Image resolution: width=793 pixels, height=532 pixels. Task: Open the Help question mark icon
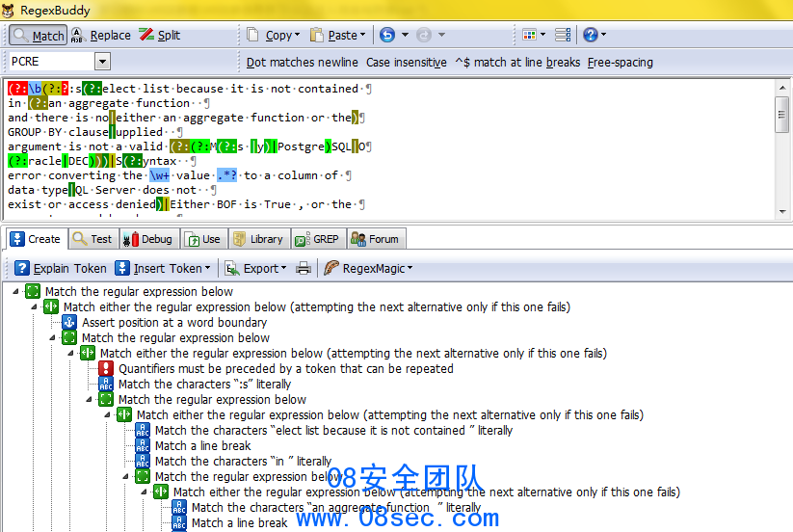(x=591, y=35)
